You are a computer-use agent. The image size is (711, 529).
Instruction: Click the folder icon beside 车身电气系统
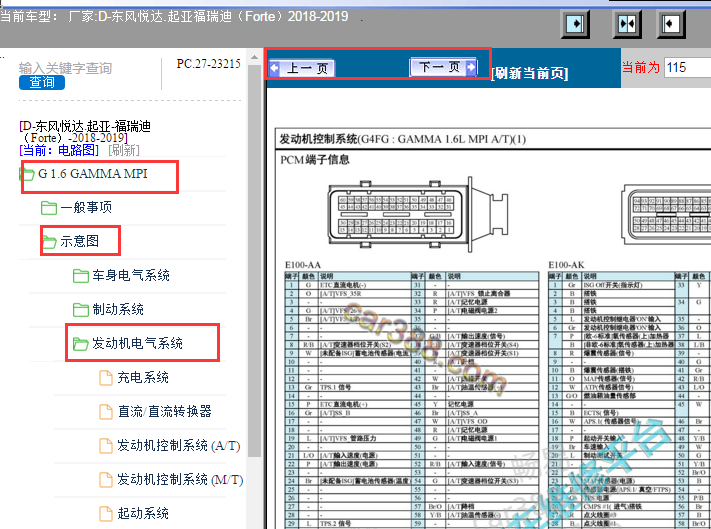coord(81,276)
